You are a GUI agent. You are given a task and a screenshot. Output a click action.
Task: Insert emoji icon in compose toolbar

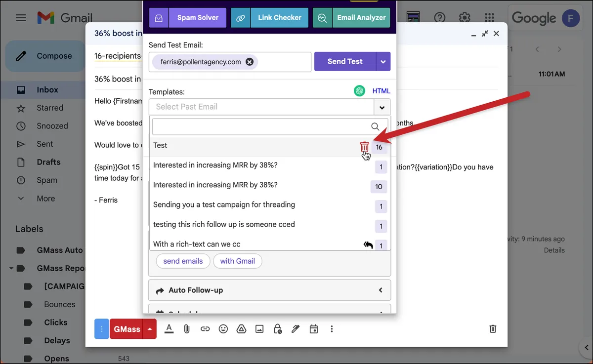(223, 329)
